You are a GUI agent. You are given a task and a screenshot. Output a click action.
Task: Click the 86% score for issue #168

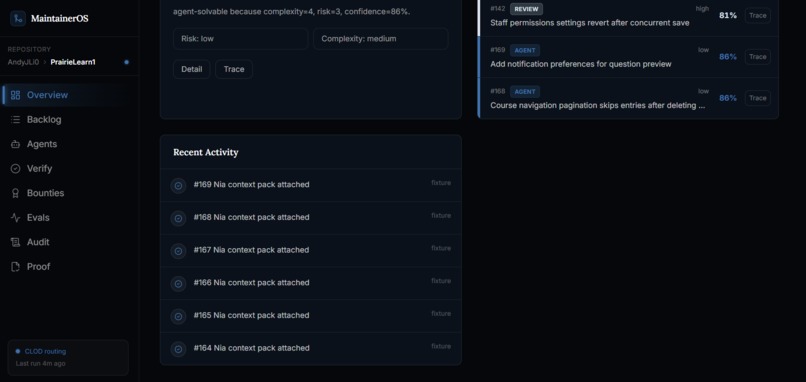[x=728, y=98]
